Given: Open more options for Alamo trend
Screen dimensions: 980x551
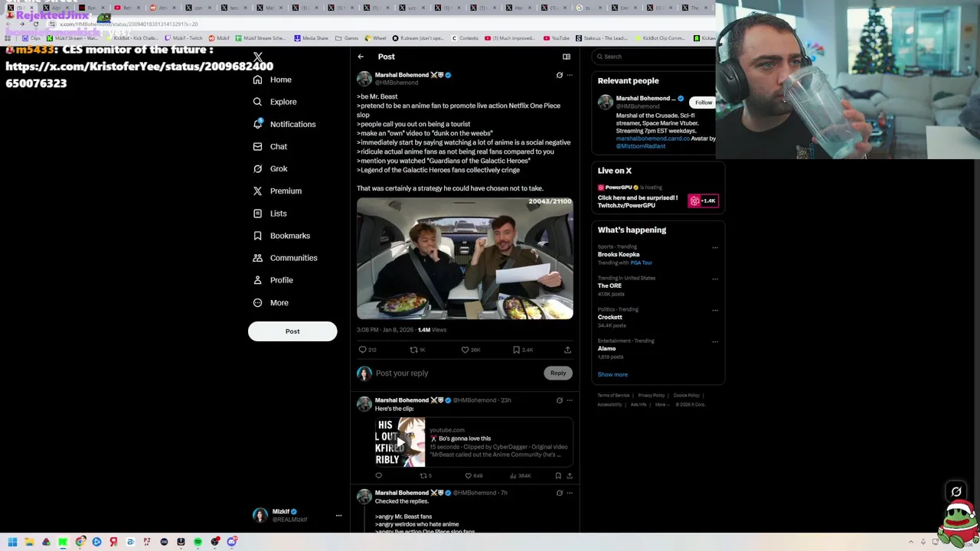Looking at the screenshot, I should click(x=715, y=342).
